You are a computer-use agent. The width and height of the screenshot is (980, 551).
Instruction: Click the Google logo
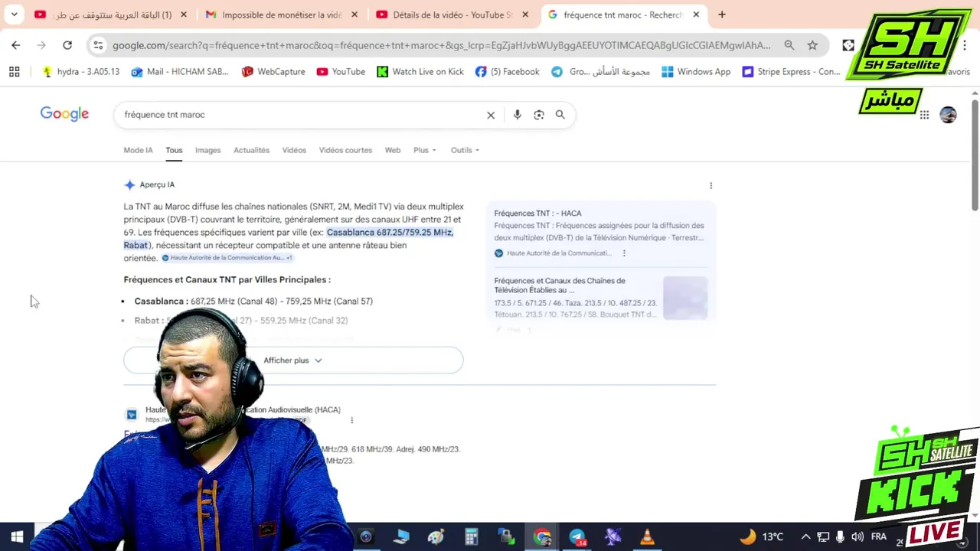[64, 114]
